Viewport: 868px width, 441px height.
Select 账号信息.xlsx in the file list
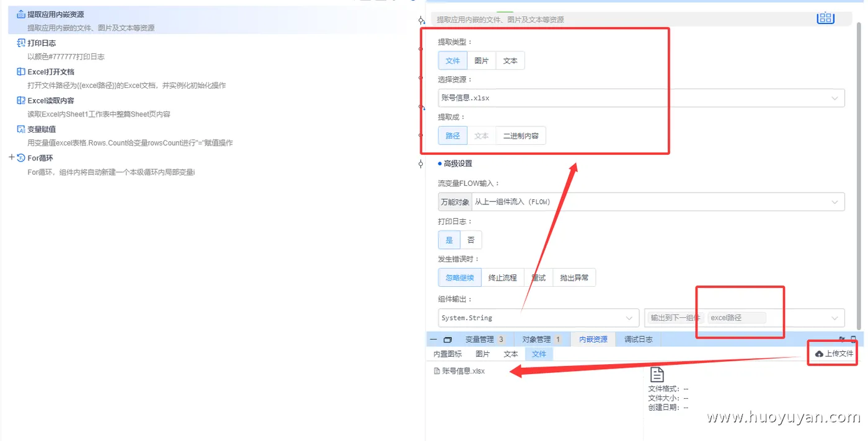[459, 371]
